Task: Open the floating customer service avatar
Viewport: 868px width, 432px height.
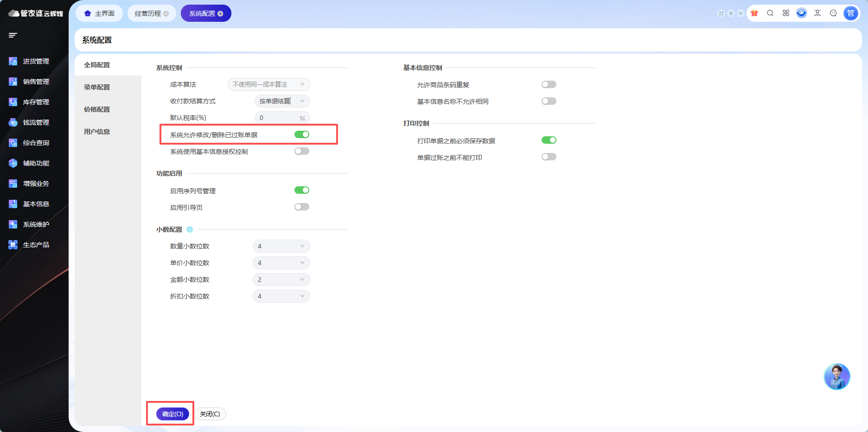Action: tap(837, 376)
